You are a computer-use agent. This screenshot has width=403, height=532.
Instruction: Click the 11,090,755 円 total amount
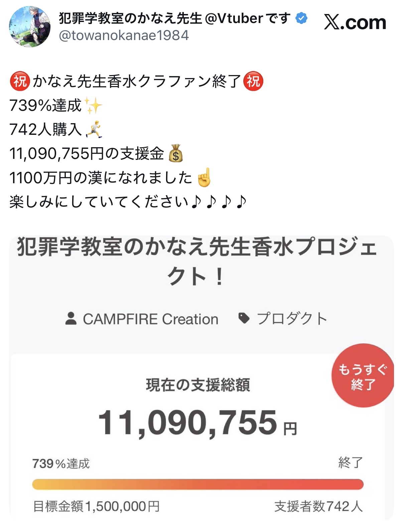(197, 423)
